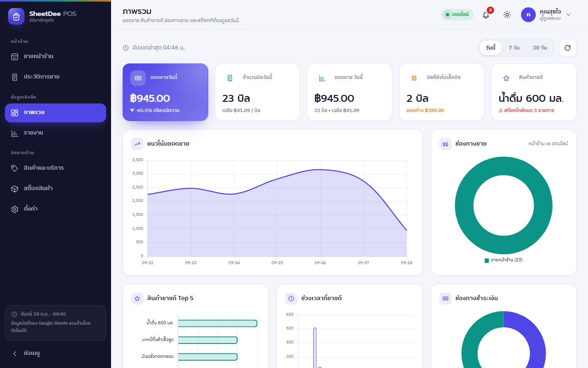The height and width of the screenshot is (368, 588).
Task: Click the teal ขายหน้าร้าน legend swatch
Action: point(487,260)
